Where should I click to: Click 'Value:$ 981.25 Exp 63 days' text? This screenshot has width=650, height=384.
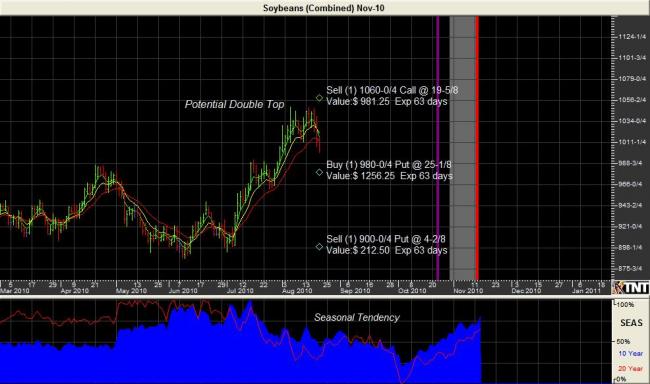click(387, 102)
